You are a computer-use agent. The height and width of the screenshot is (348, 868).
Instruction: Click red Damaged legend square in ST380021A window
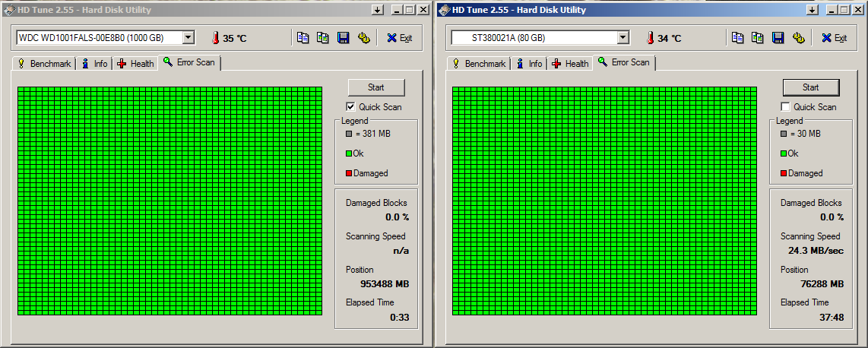pos(784,173)
